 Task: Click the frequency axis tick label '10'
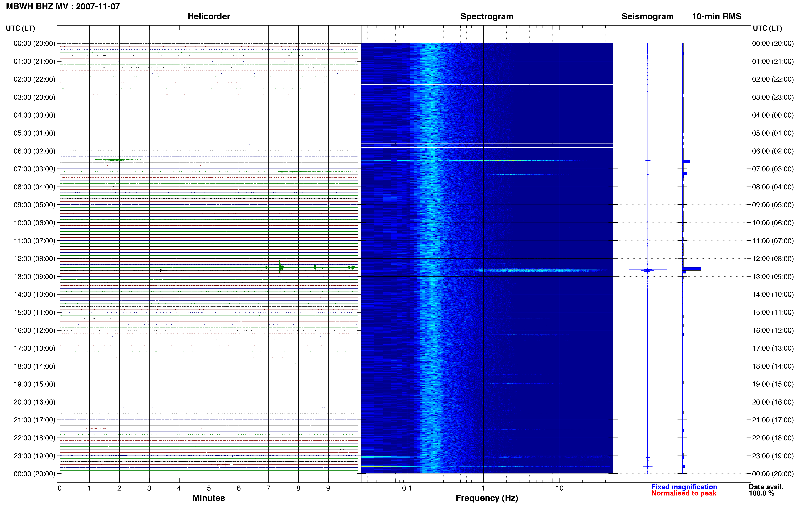[x=559, y=488]
